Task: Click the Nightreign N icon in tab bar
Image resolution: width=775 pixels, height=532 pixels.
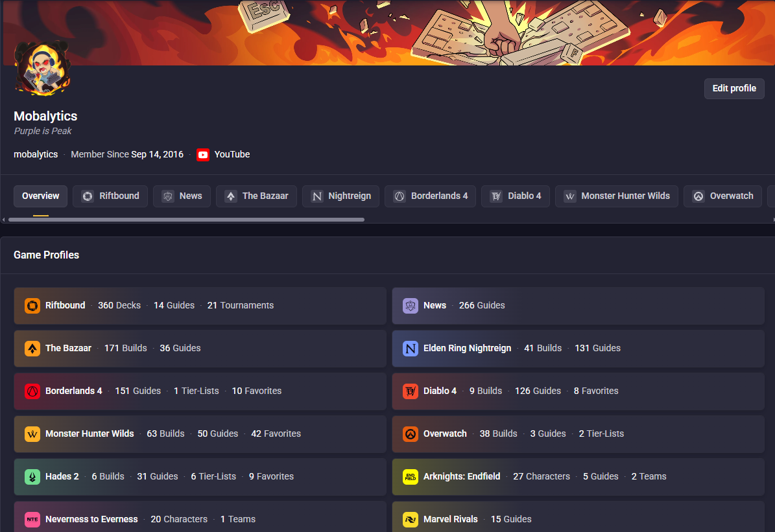Action: (317, 196)
